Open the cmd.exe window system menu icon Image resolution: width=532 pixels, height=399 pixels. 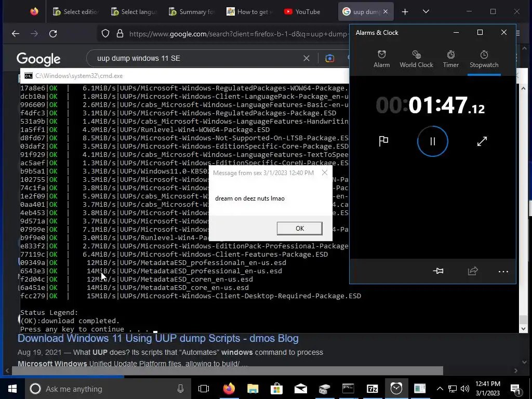29,76
